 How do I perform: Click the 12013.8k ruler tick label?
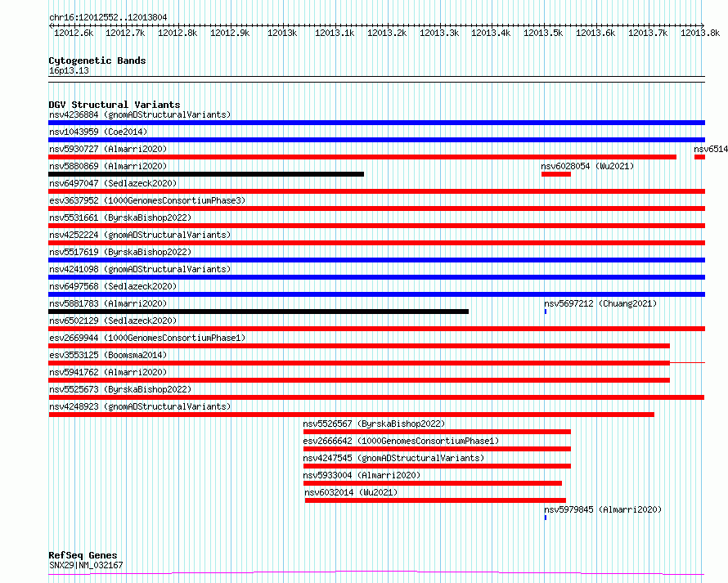click(700, 34)
